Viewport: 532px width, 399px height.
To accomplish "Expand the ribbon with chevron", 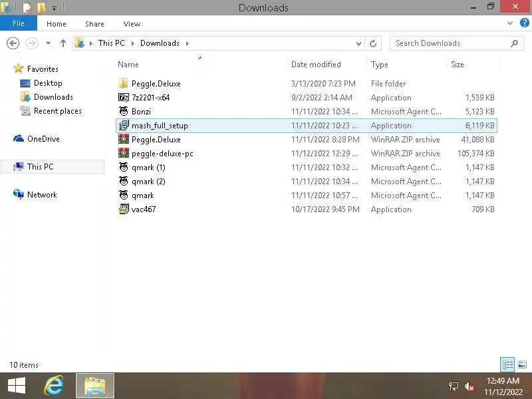I will pyautogui.click(x=509, y=23).
